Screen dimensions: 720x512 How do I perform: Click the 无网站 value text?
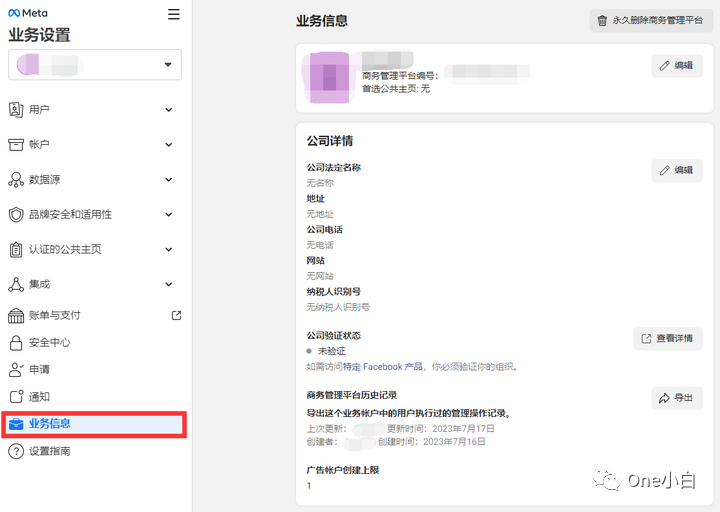click(x=320, y=276)
